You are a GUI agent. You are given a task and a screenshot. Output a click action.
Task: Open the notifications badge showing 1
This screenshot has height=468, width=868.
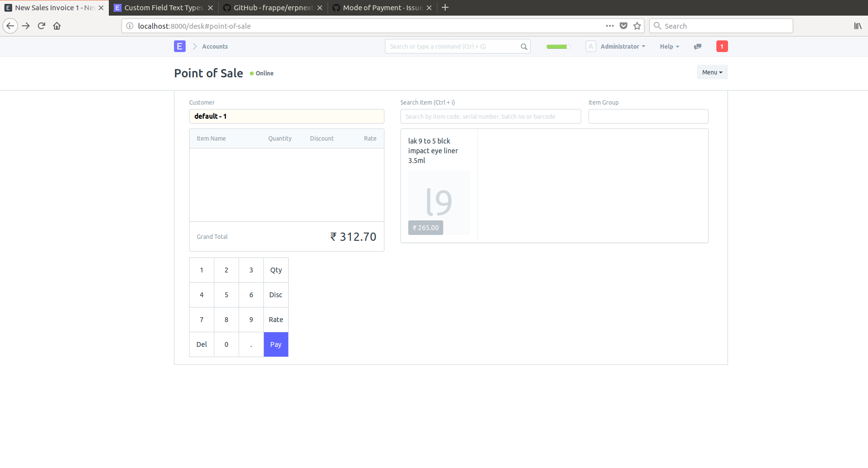(722, 46)
